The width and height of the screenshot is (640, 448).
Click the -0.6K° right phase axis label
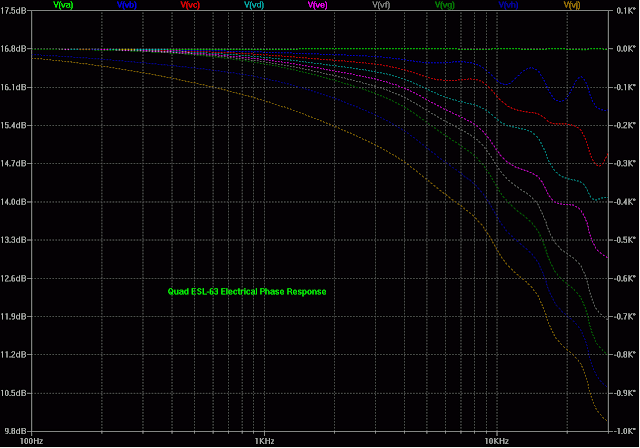pos(625,278)
